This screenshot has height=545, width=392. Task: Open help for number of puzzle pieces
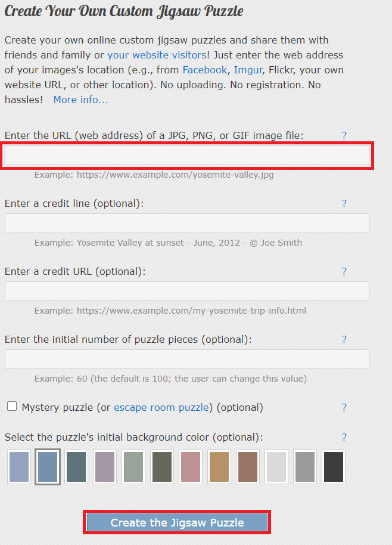(x=344, y=339)
